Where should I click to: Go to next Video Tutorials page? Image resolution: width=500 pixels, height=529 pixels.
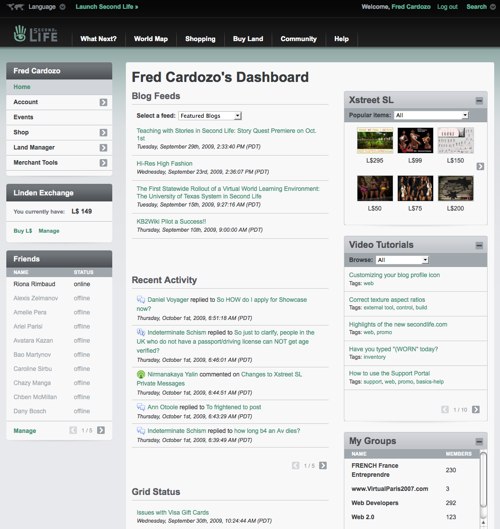pyautogui.click(x=476, y=410)
